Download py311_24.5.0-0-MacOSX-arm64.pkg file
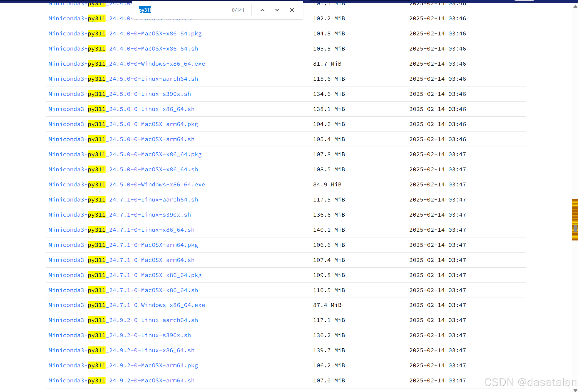 (x=123, y=124)
